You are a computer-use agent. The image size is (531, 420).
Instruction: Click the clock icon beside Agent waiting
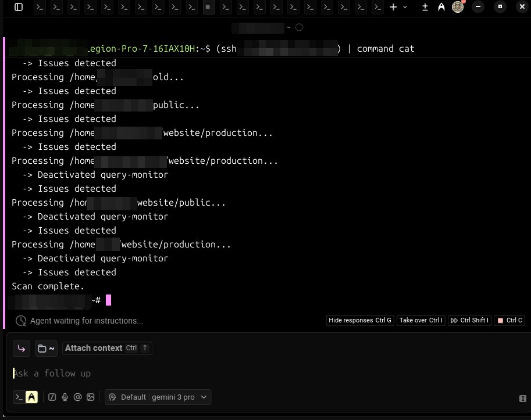(x=21, y=321)
